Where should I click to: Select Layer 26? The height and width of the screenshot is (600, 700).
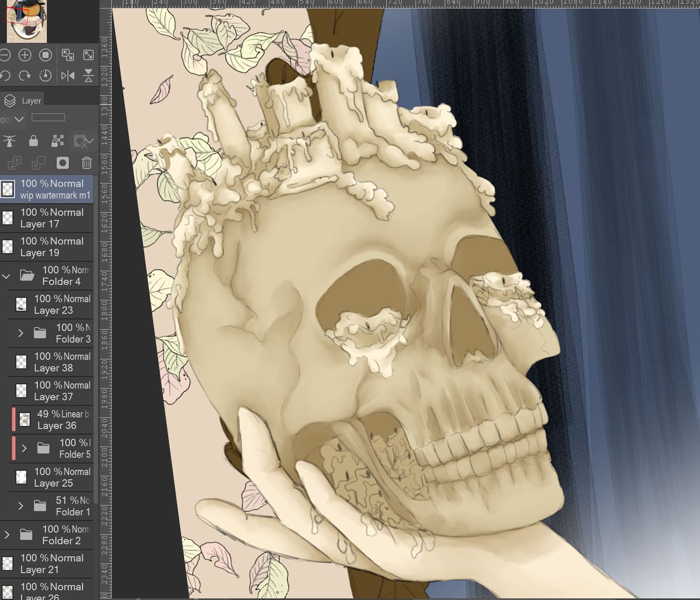point(47,589)
